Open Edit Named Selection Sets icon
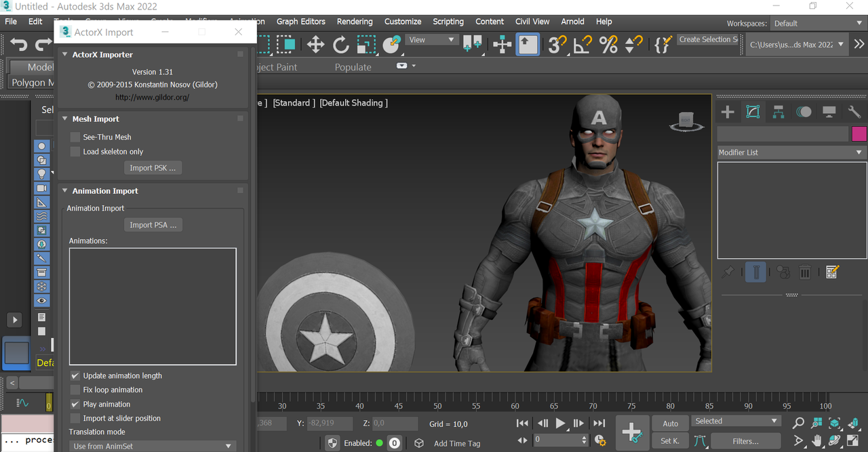The width and height of the screenshot is (868, 452). [x=663, y=45]
